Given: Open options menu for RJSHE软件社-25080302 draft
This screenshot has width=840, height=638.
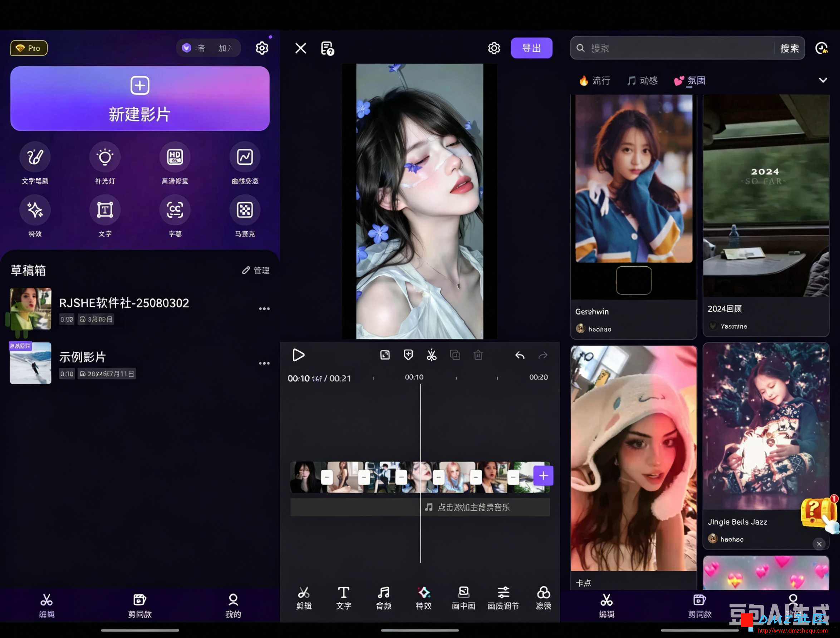Looking at the screenshot, I should (264, 309).
